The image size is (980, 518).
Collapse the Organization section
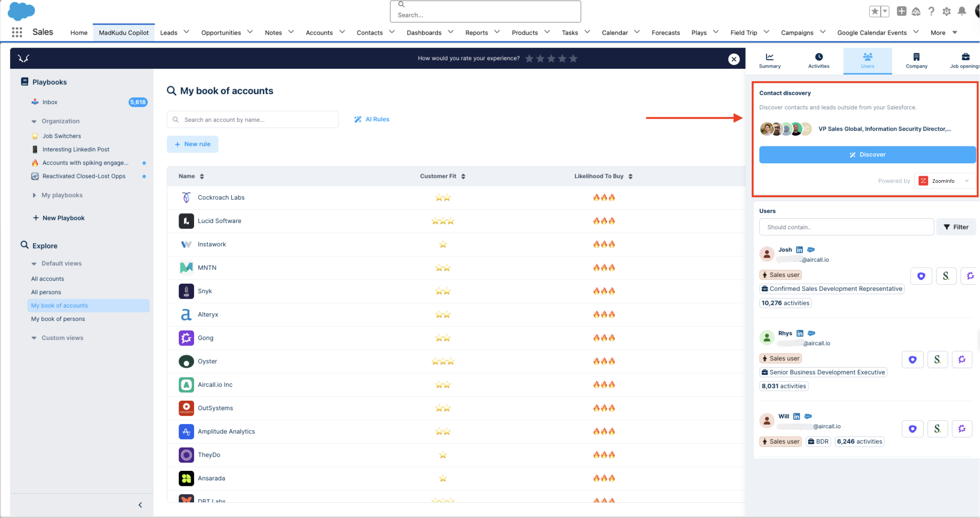(34, 122)
